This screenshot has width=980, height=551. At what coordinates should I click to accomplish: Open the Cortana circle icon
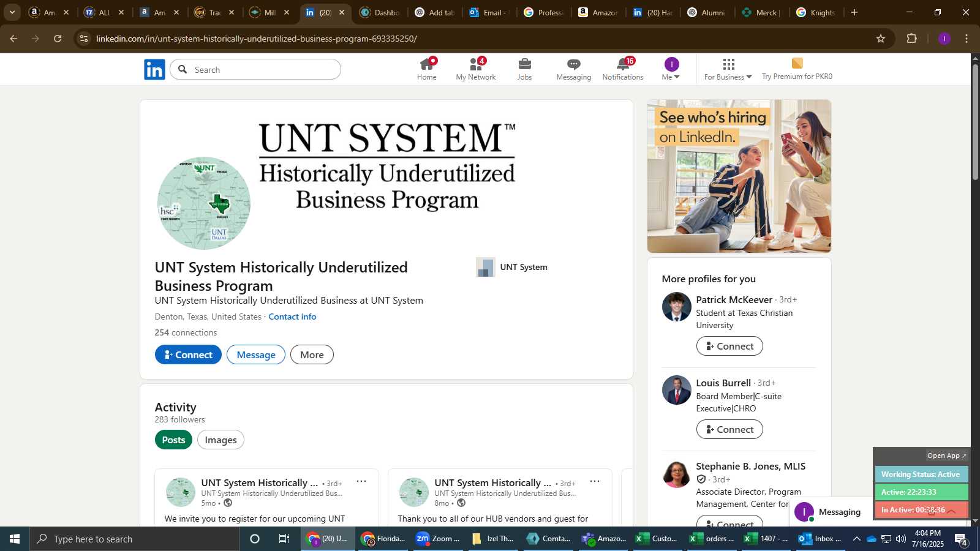click(255, 539)
